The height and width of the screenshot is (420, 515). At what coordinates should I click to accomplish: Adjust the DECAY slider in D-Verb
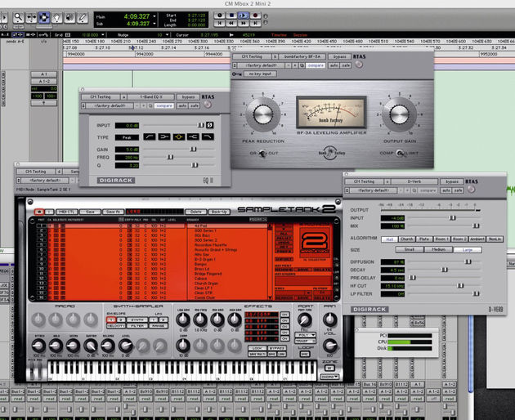tap(445, 270)
